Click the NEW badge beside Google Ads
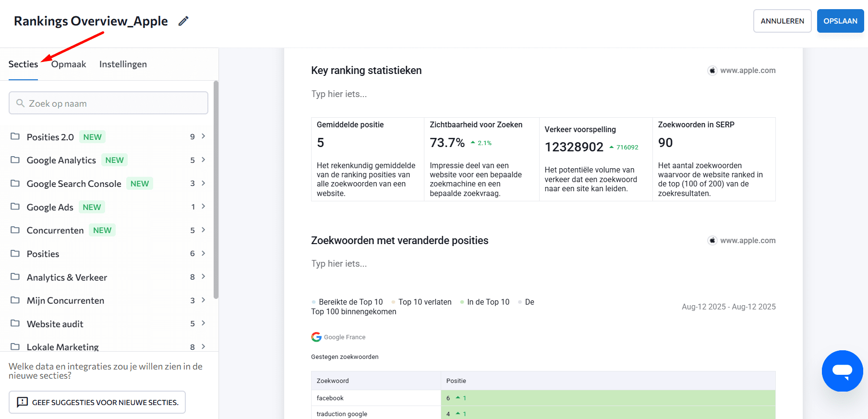 point(92,207)
